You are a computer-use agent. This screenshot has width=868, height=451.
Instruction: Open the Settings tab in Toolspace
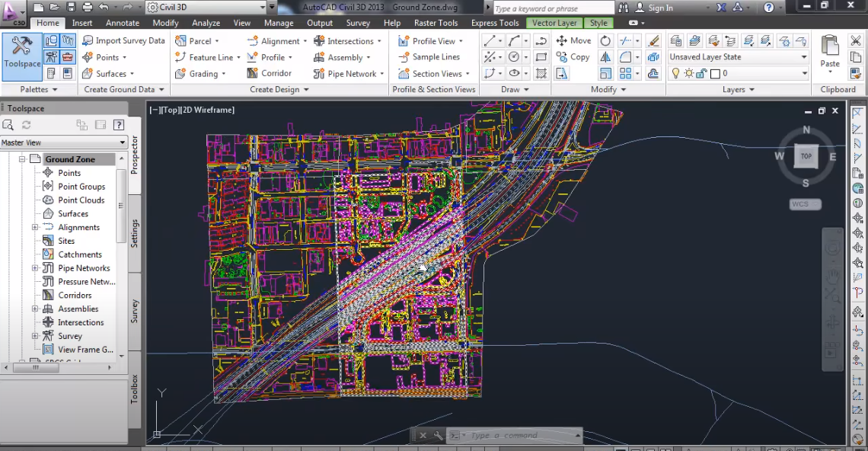135,234
